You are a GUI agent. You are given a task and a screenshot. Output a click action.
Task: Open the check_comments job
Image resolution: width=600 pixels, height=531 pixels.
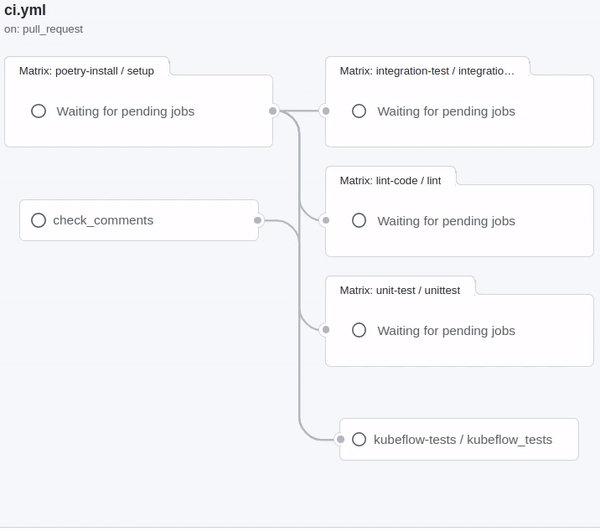pos(103,220)
